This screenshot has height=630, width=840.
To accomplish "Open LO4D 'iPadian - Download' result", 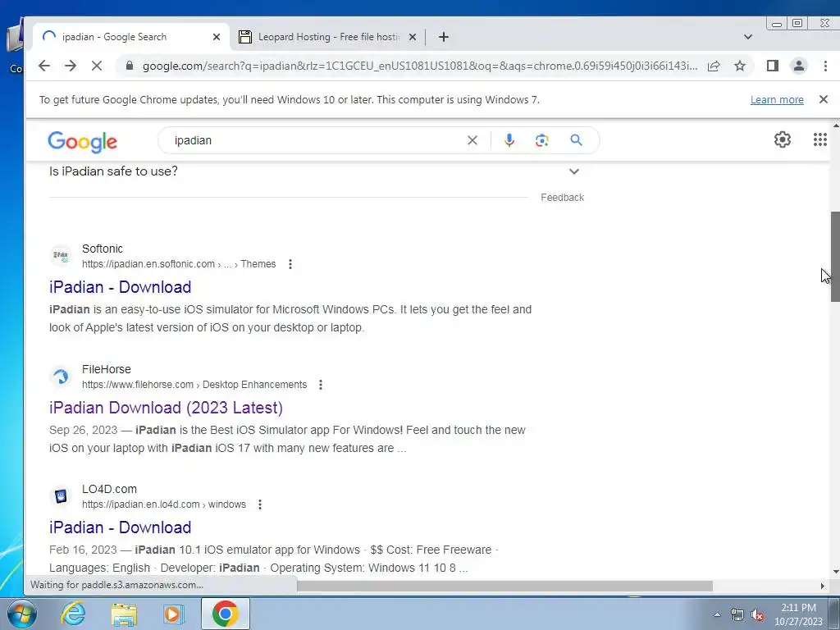I will pos(120,527).
